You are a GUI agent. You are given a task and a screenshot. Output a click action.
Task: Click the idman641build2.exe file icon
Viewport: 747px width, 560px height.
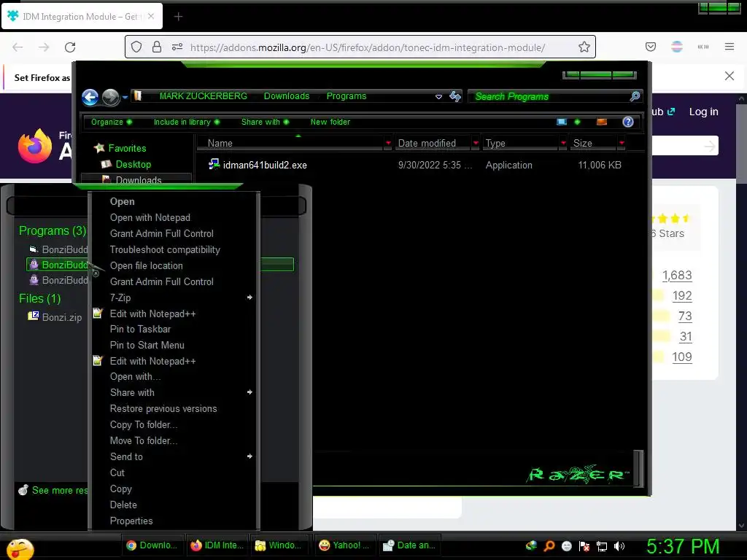pos(214,164)
